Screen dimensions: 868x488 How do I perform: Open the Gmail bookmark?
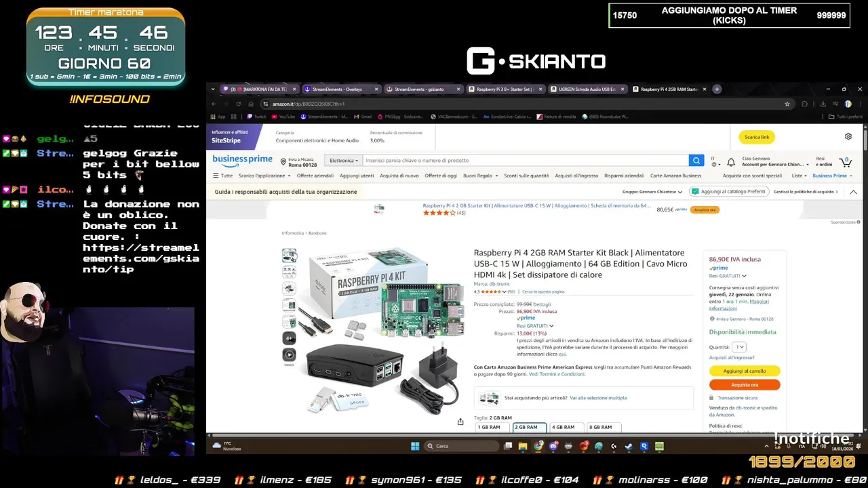[x=363, y=117]
